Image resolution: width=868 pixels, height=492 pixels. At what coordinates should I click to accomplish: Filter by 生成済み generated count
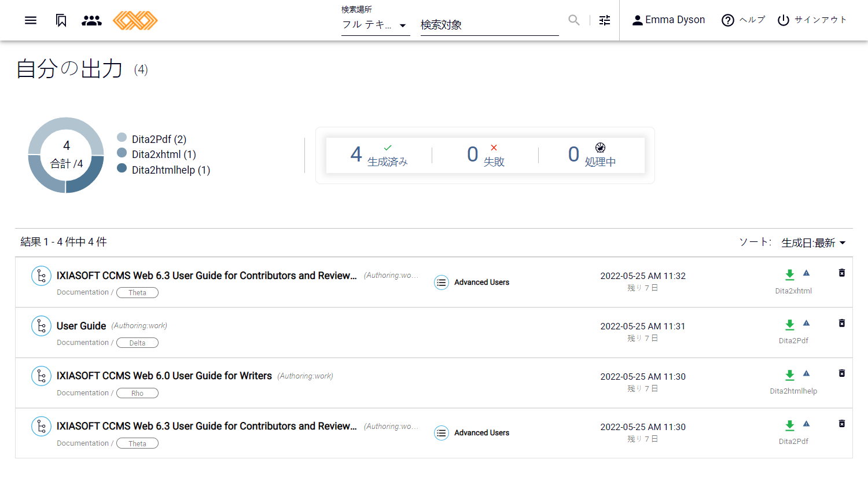(379, 155)
